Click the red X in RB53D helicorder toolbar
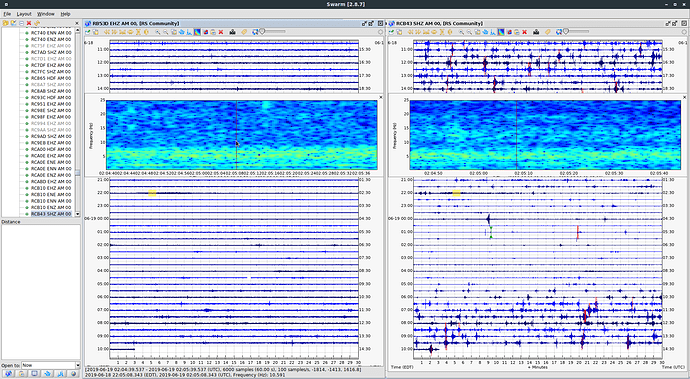The image size is (690, 379). coord(221,32)
